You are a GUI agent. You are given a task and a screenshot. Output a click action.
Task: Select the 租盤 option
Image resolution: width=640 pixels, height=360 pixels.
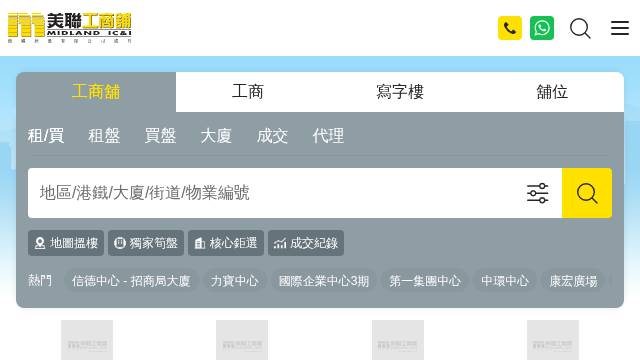coord(104,136)
